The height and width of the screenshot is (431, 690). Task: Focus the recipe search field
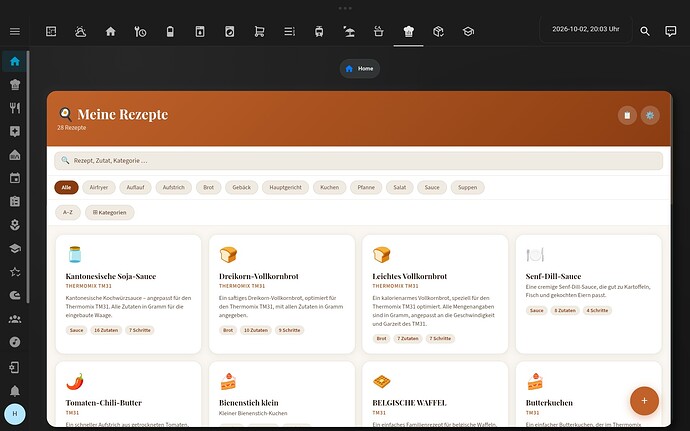[358, 161]
